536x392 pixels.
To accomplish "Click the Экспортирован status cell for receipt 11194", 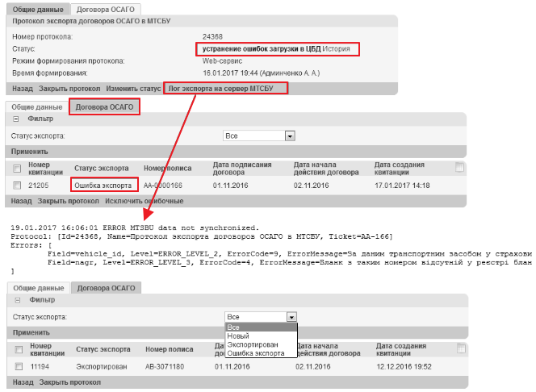I will pyautogui.click(x=102, y=366).
